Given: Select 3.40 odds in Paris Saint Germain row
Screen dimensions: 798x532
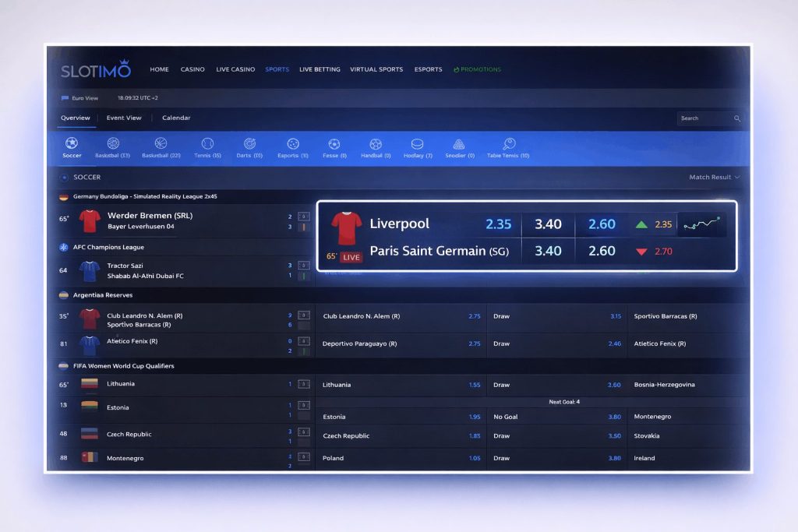Looking at the screenshot, I should [x=548, y=252].
